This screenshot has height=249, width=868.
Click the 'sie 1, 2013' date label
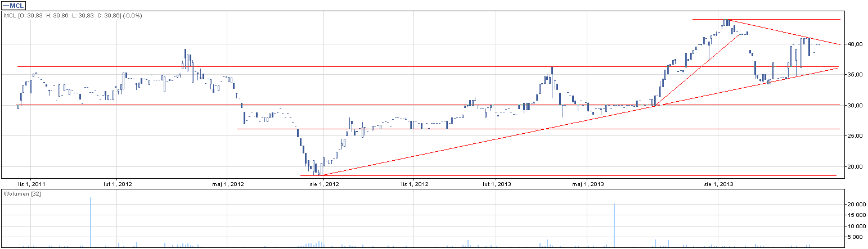(x=719, y=184)
